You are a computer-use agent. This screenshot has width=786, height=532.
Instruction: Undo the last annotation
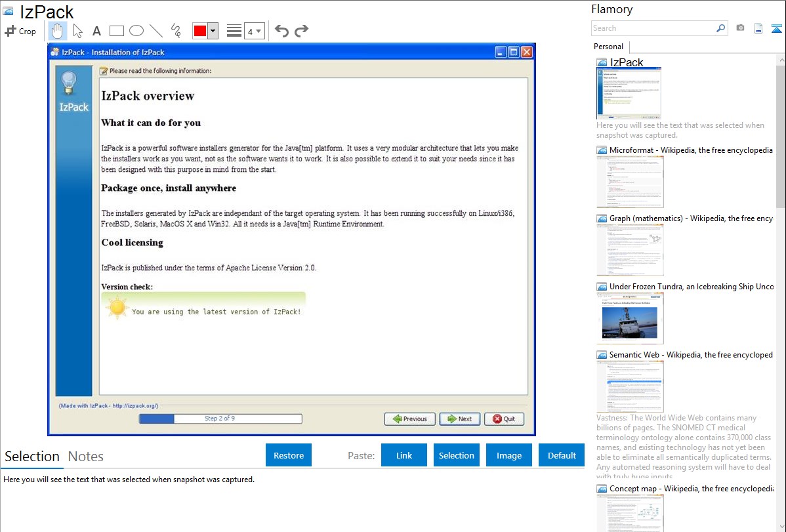click(x=281, y=31)
